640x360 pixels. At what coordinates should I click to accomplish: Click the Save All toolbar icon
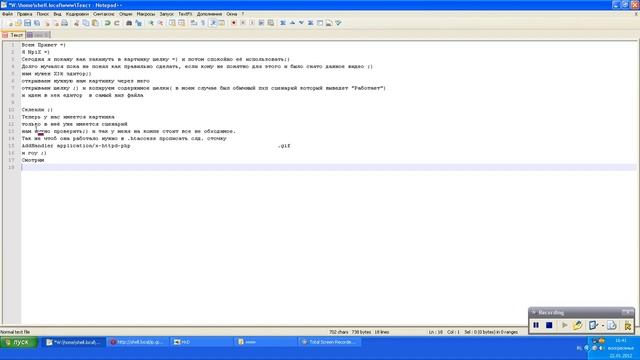(36, 23)
